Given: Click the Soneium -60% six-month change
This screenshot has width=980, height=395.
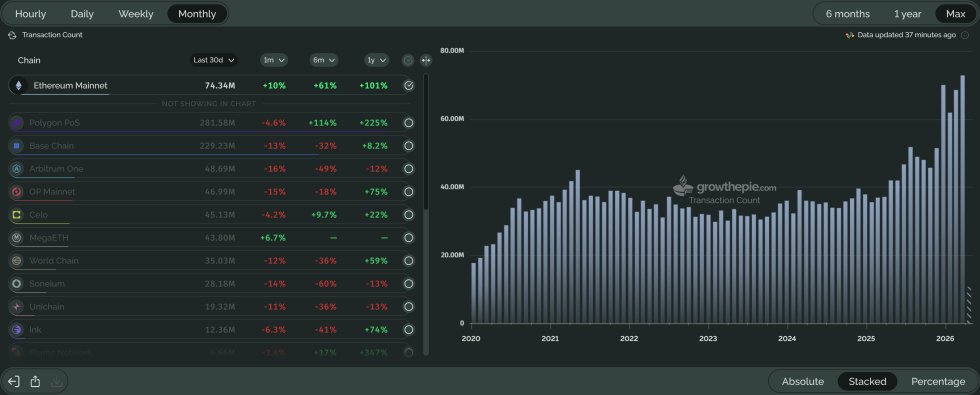Looking at the screenshot, I should click(326, 284).
